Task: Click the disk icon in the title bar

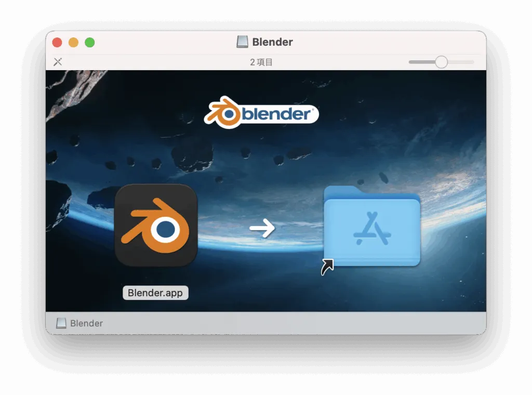Action: tap(242, 42)
